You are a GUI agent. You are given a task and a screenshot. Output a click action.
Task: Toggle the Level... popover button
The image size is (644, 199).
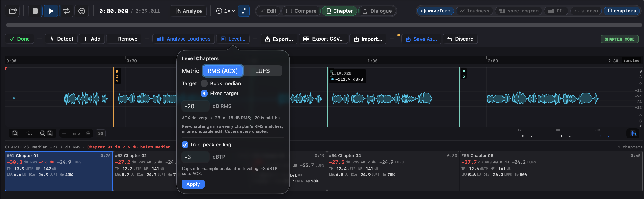click(233, 39)
